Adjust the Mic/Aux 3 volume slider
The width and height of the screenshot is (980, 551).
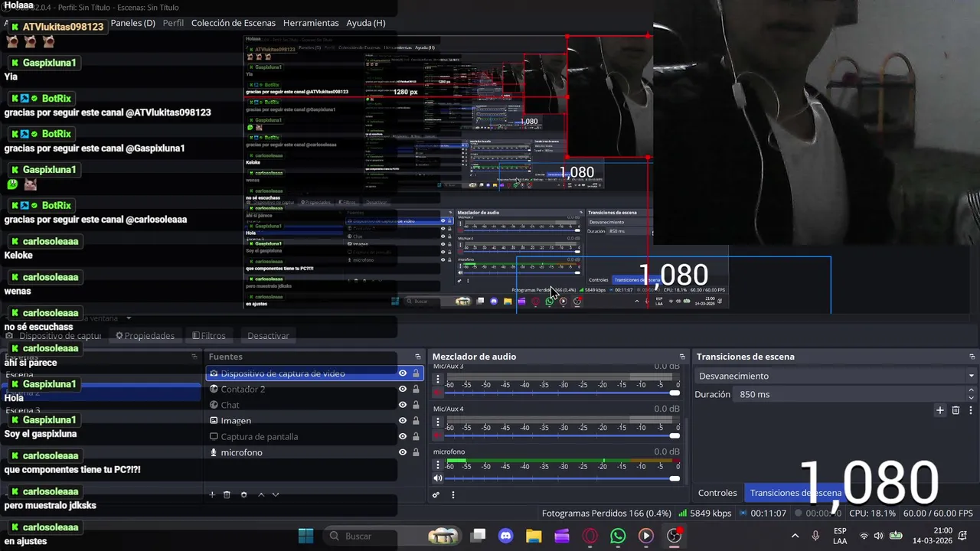(x=562, y=393)
